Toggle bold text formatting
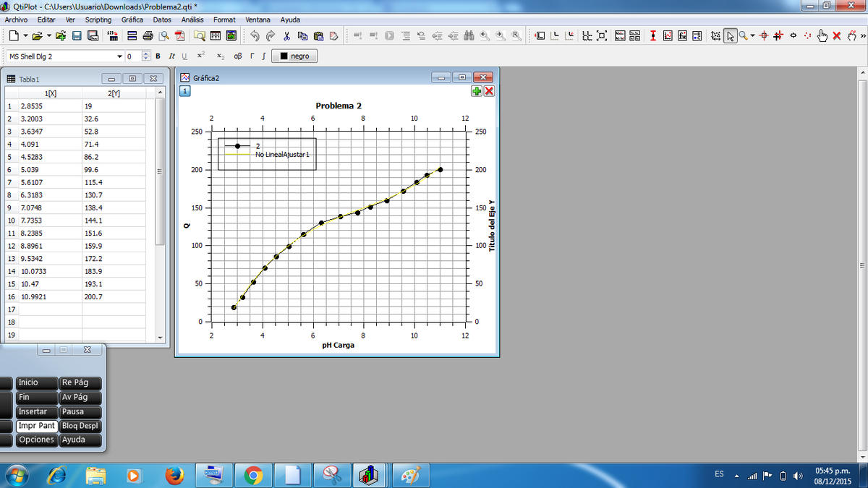The height and width of the screenshot is (488, 868). 158,56
